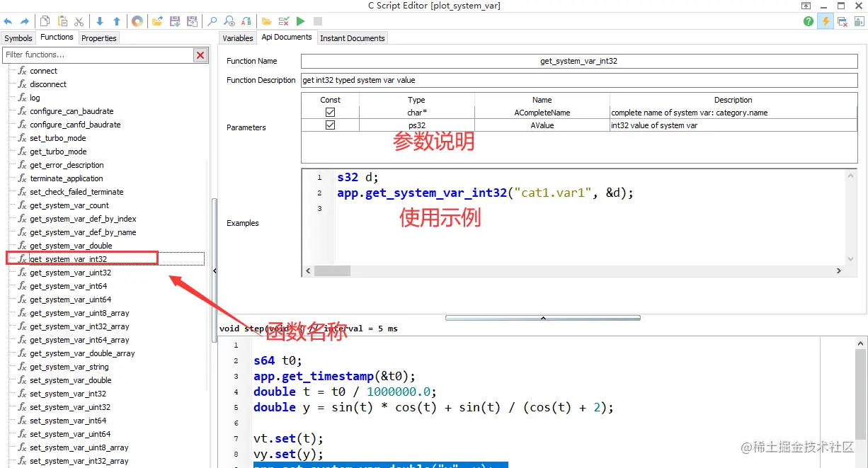Select the terminate_application function

(x=67, y=178)
